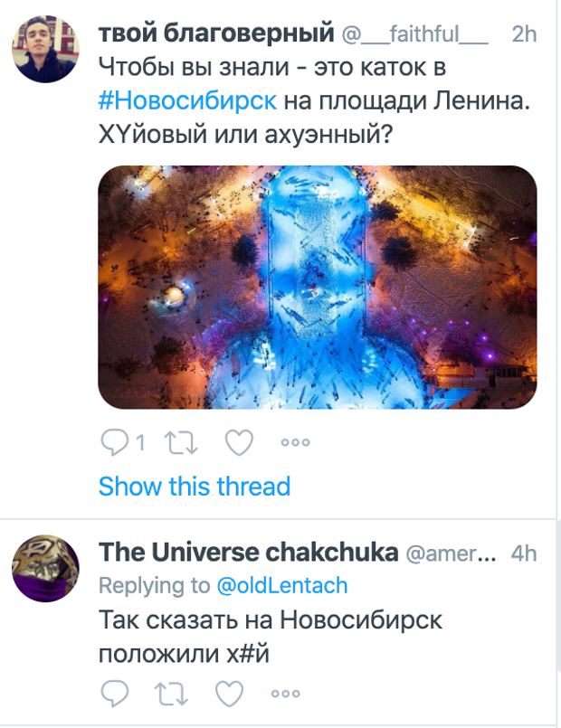Screen dimensions: 561x728
Task: Open The Universe chakchuka display name
Action: pyautogui.click(x=249, y=552)
